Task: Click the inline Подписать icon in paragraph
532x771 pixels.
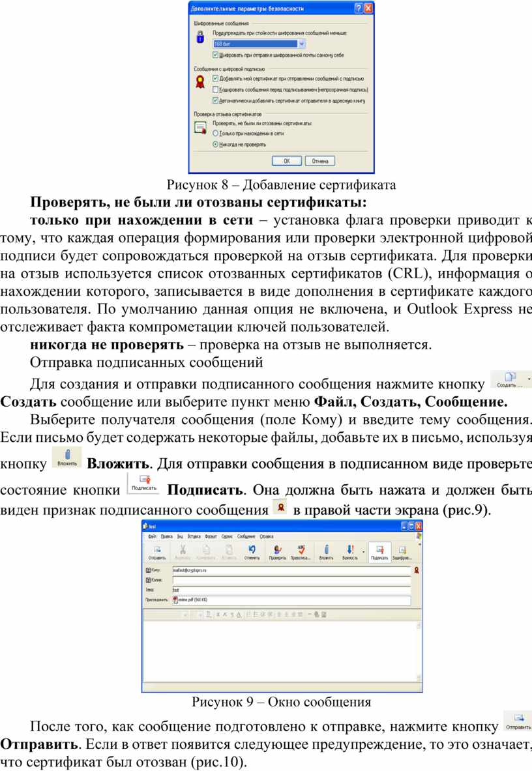Action: pos(144,483)
